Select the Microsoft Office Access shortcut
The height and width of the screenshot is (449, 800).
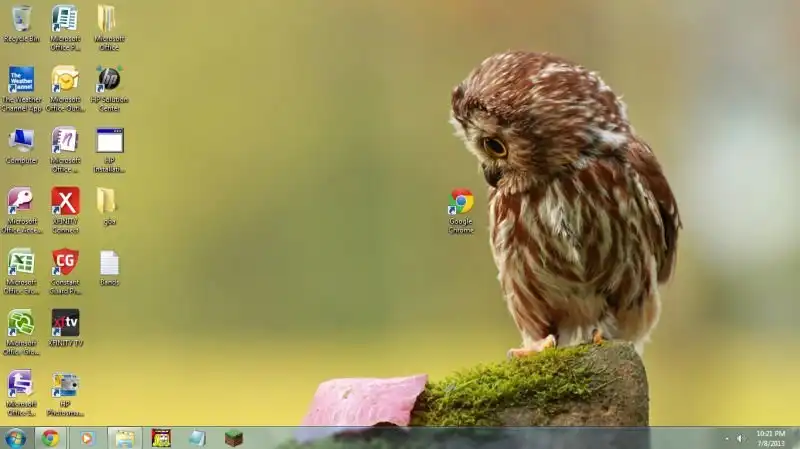(x=21, y=201)
